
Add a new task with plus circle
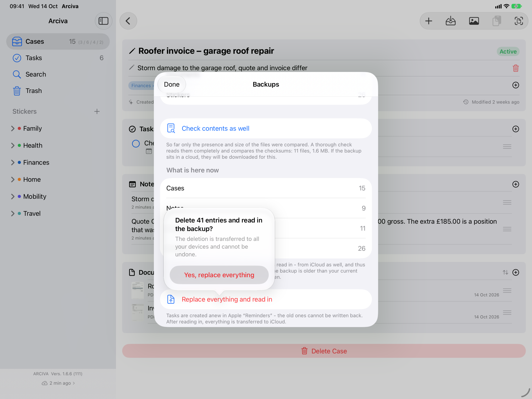pos(515,129)
